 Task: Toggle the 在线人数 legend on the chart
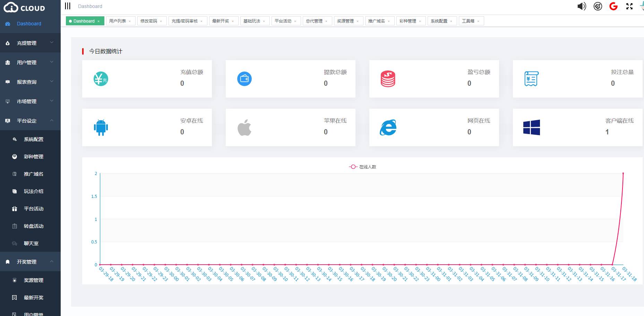point(363,167)
